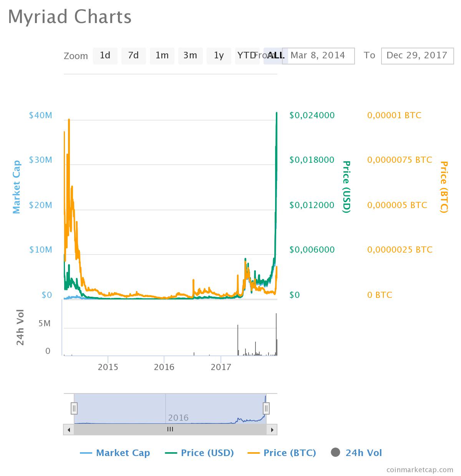Click the $20M market cap axis label
The height and width of the screenshot is (476, 461).
pos(40,205)
